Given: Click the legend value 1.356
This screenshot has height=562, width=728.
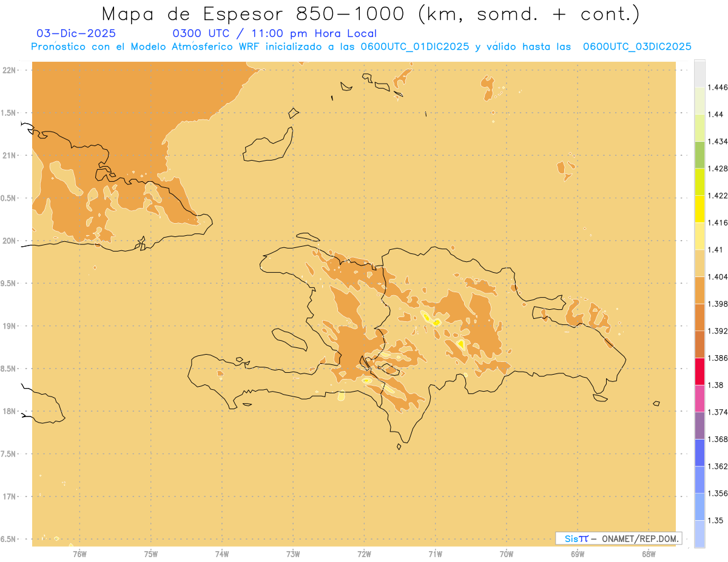Looking at the screenshot, I should (718, 493).
